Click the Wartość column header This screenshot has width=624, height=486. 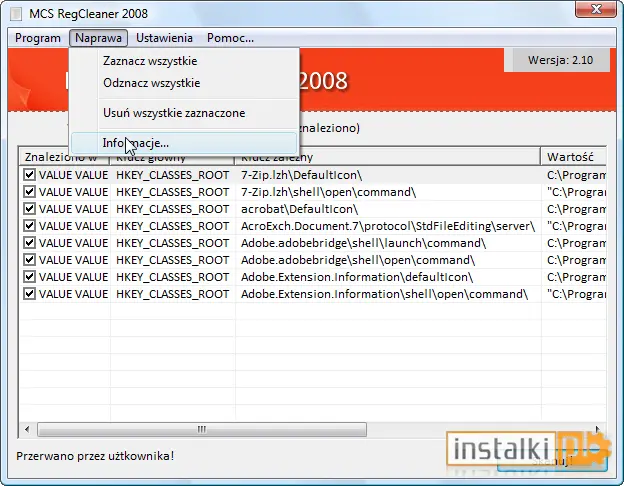(x=573, y=157)
